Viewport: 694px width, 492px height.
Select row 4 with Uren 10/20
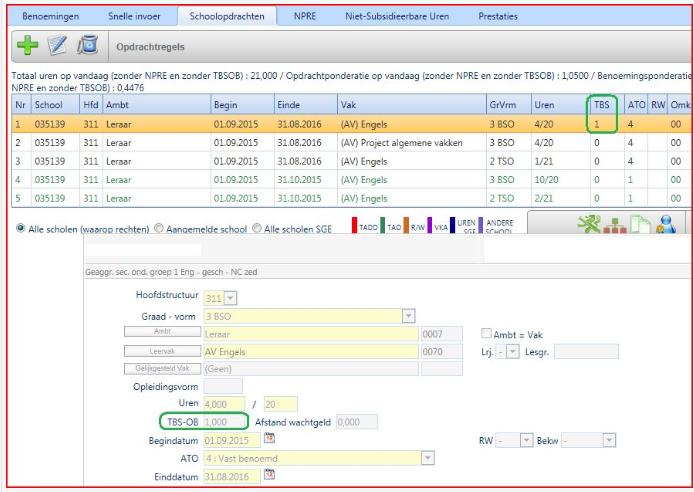coord(352,180)
